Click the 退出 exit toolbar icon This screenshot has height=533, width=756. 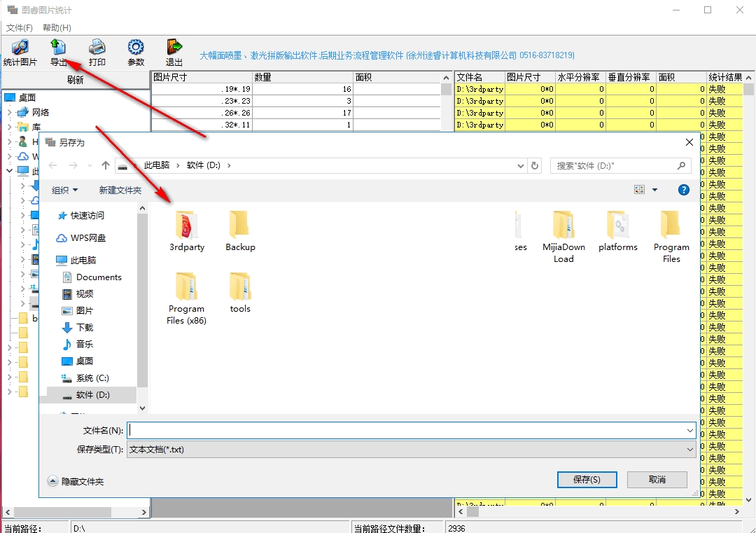174,52
